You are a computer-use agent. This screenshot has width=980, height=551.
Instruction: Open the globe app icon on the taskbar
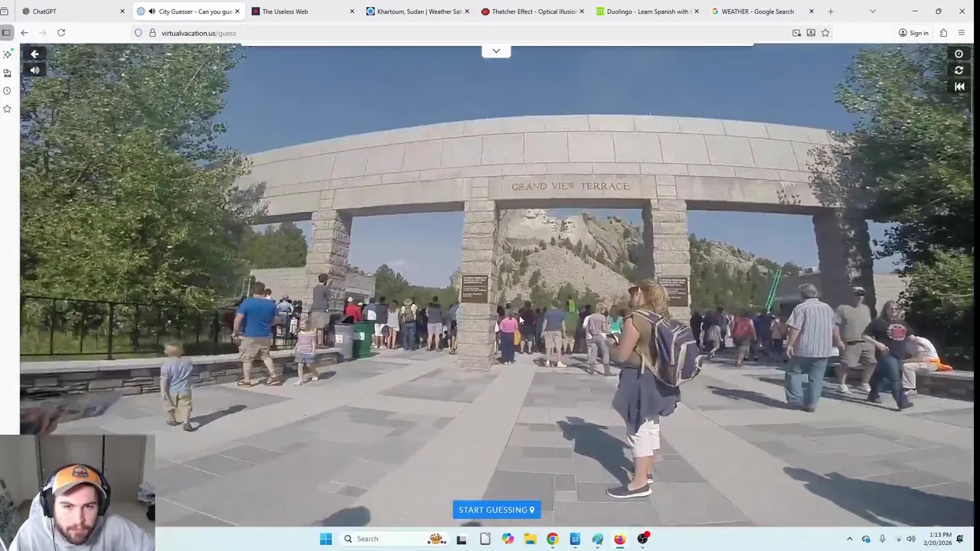click(x=597, y=539)
